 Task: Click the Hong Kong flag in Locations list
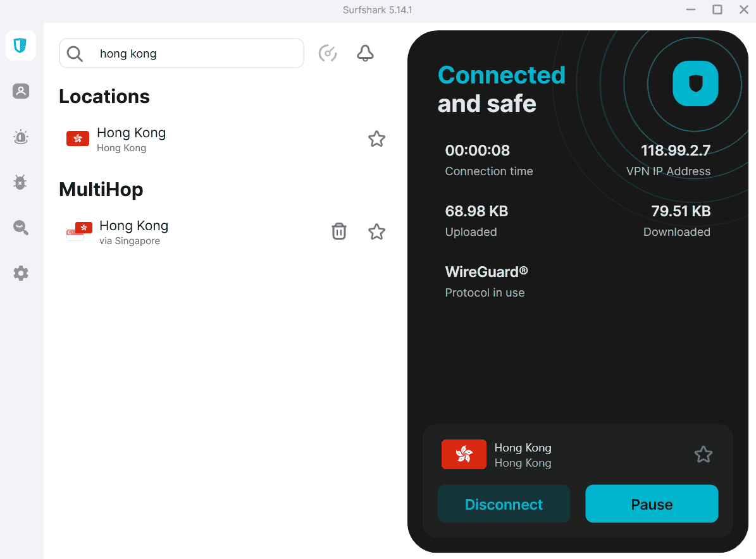pyautogui.click(x=78, y=138)
